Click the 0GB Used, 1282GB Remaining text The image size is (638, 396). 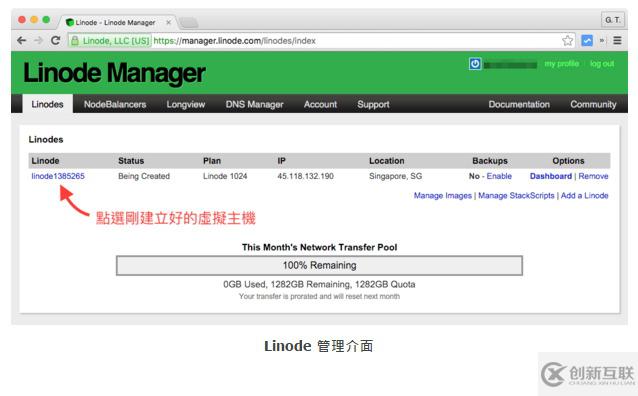click(319, 284)
